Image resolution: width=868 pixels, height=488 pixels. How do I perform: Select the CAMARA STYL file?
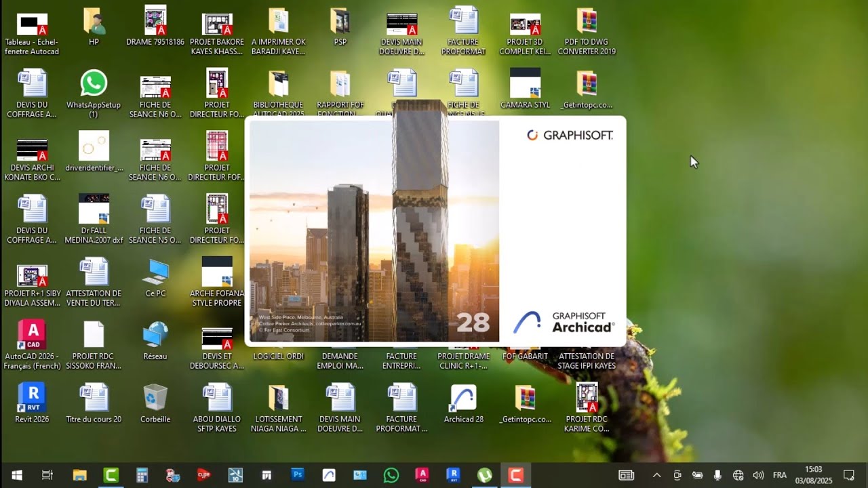tap(525, 89)
